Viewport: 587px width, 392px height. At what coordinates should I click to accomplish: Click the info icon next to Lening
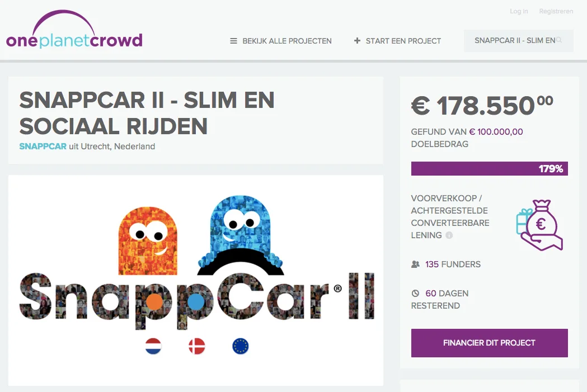(x=449, y=235)
